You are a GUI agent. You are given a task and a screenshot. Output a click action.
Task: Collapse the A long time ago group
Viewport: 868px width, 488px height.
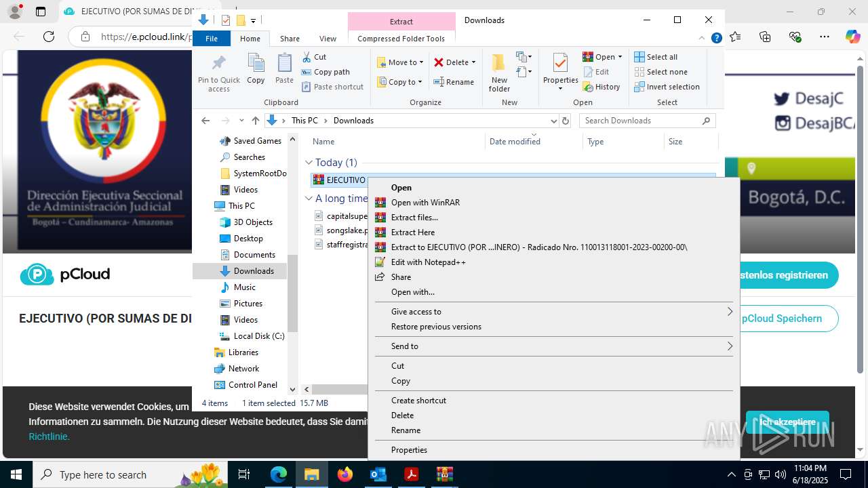(309, 199)
